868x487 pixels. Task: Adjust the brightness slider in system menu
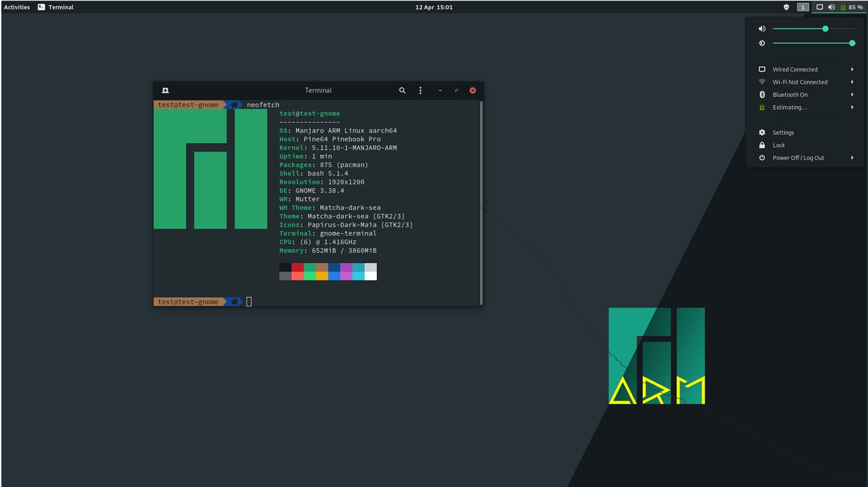point(814,43)
